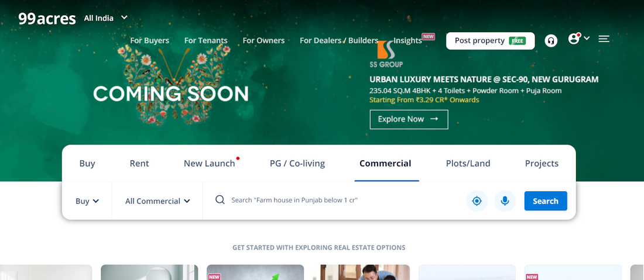
Task: Click the blue Search button
Action: coord(546,201)
